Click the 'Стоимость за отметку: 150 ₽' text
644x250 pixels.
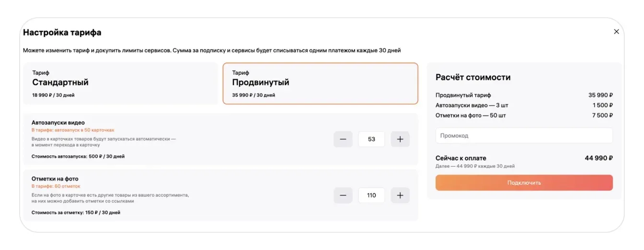tap(76, 212)
